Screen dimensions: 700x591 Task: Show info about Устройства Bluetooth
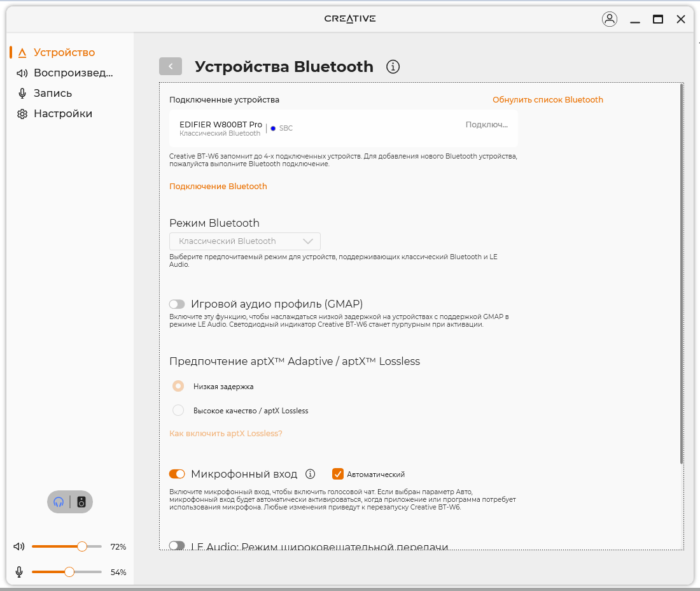[x=393, y=67]
